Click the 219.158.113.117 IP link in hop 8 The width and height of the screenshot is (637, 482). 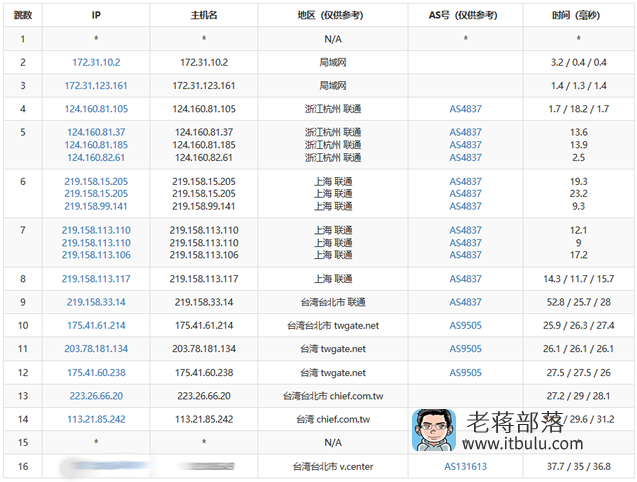point(96,279)
